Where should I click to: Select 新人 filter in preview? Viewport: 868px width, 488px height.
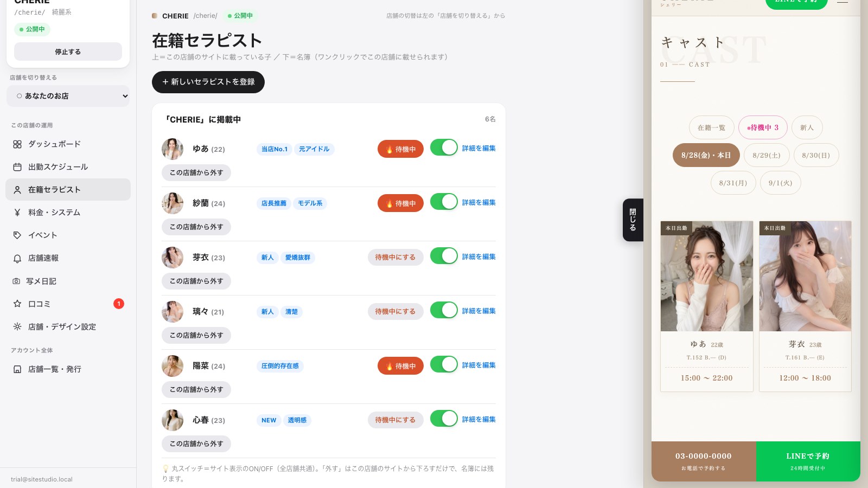tap(807, 127)
